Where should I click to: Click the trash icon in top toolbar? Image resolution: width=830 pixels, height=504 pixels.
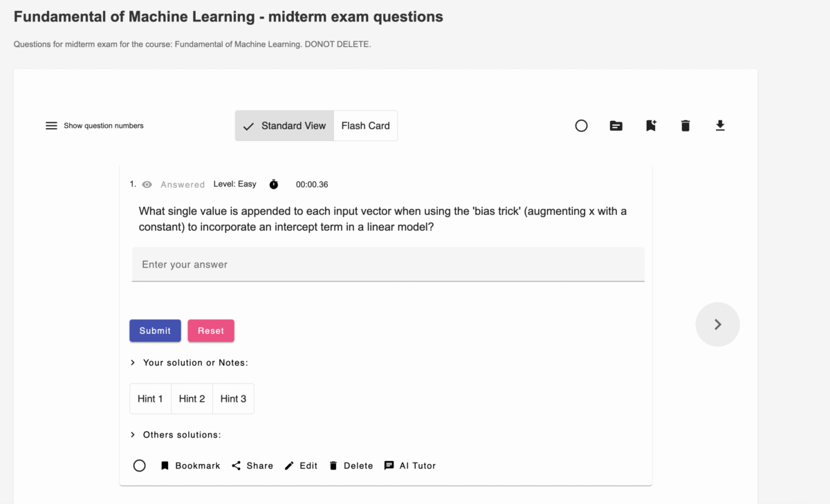point(685,126)
